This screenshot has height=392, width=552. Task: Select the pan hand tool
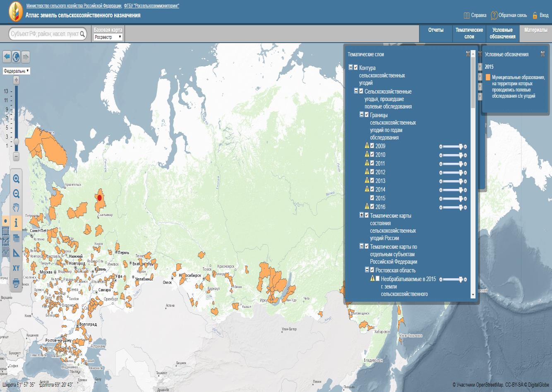click(16, 208)
